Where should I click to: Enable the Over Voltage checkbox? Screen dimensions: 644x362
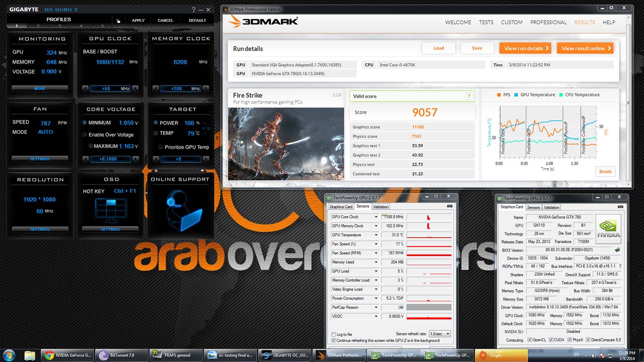point(85,135)
